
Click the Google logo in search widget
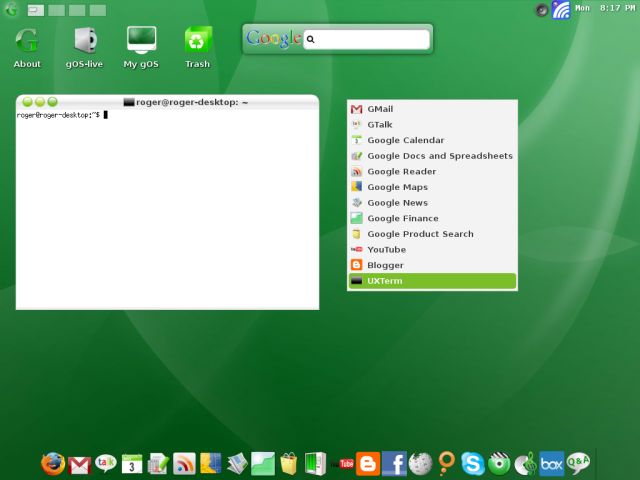pos(273,39)
